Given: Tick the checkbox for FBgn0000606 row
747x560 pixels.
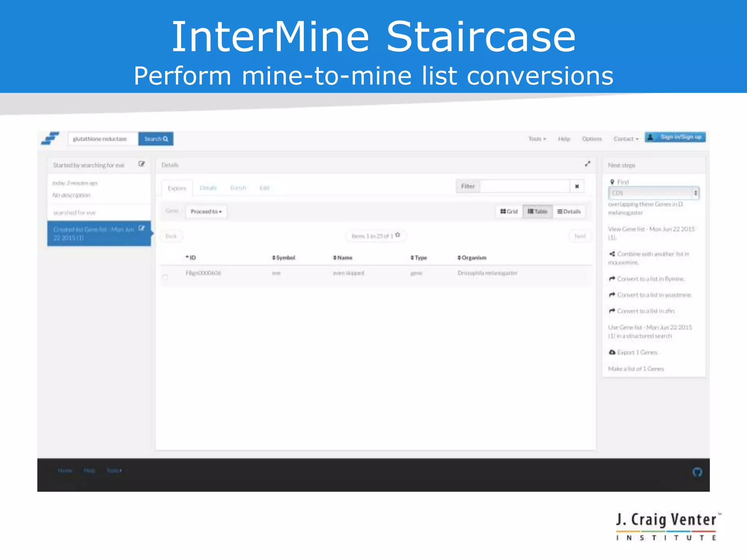Looking at the screenshot, I should point(165,277).
